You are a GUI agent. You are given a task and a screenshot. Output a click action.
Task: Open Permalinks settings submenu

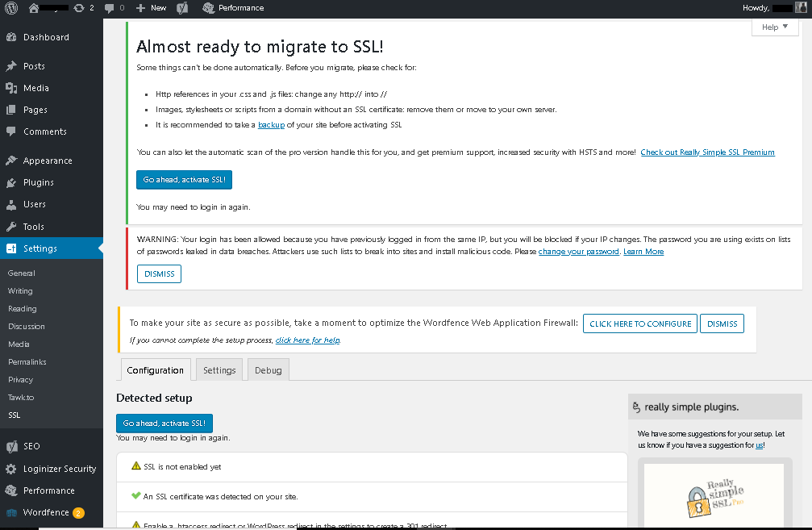27,361
